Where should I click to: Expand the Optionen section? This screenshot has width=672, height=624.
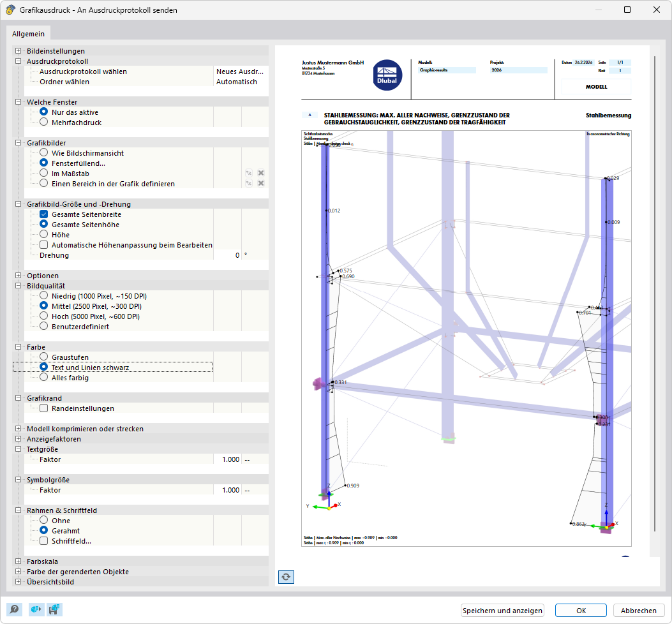tap(18, 276)
